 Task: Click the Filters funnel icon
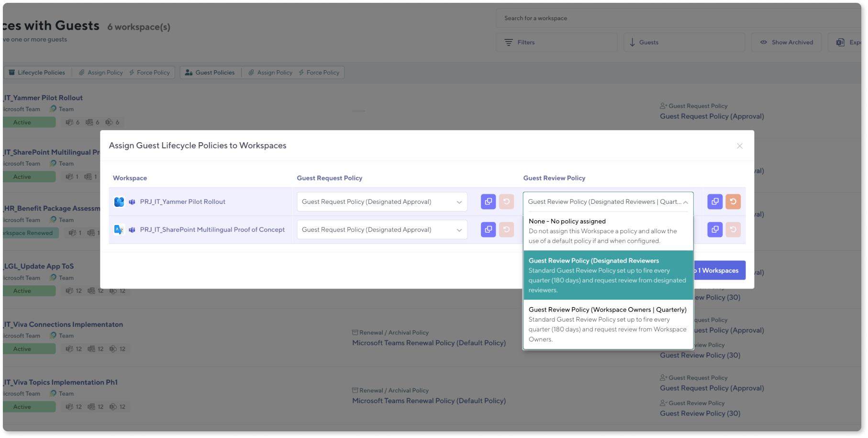point(508,42)
